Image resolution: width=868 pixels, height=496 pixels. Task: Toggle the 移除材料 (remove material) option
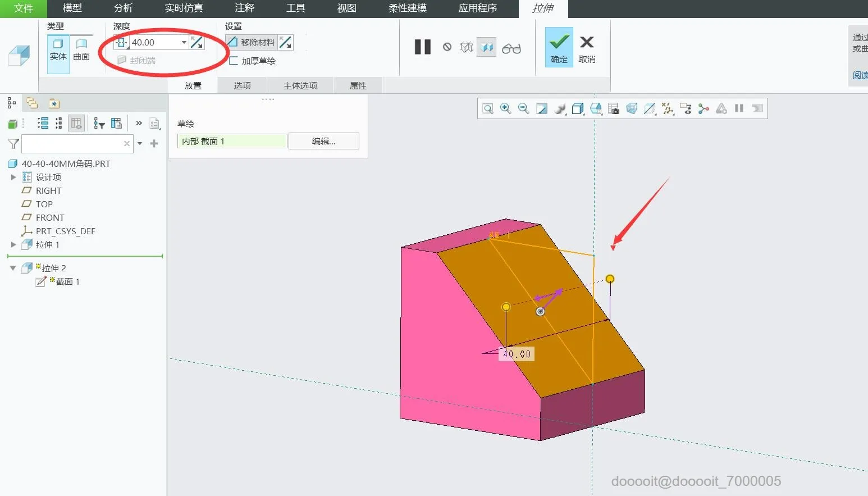click(x=252, y=42)
